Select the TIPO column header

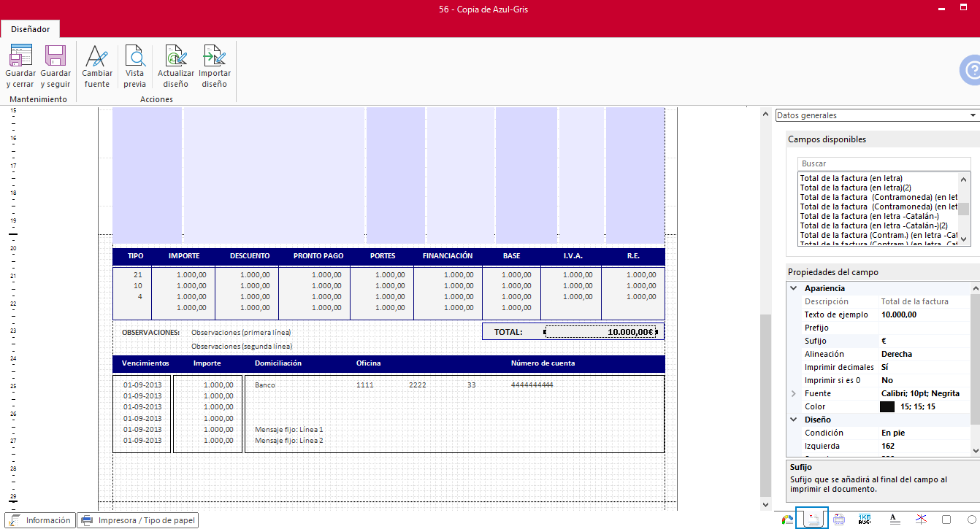135,256
